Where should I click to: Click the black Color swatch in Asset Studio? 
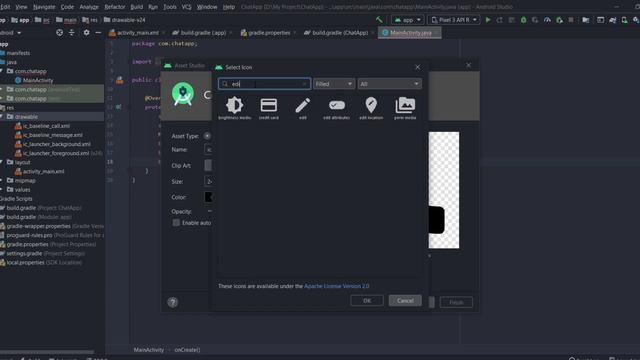click(x=208, y=197)
